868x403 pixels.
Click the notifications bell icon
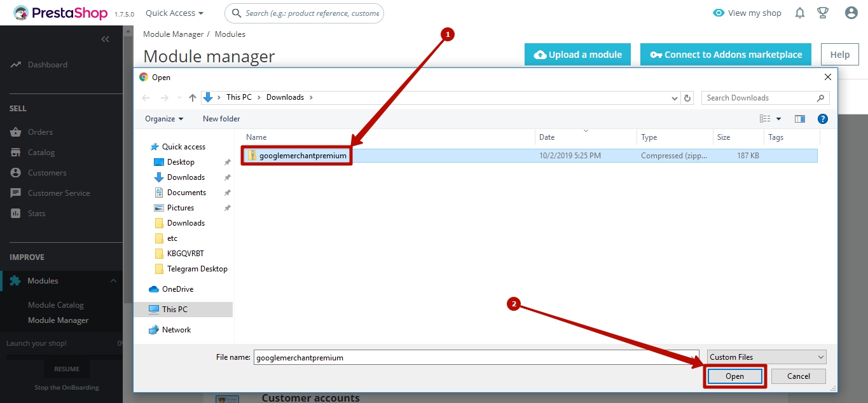tap(800, 13)
